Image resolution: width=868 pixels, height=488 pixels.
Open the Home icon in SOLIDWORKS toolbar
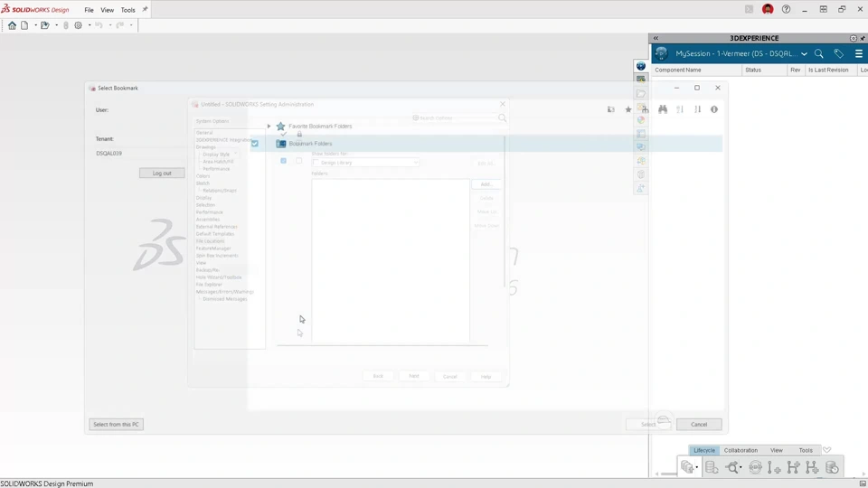(x=12, y=25)
